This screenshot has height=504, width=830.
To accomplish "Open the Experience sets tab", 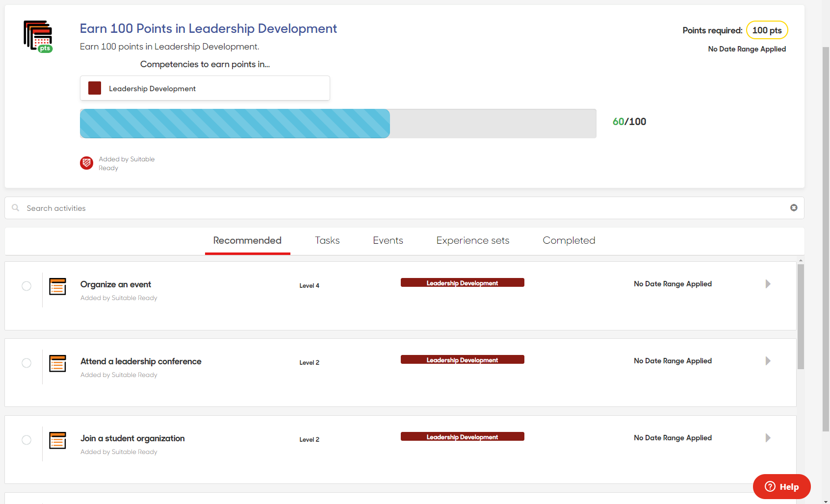I will [x=473, y=241].
